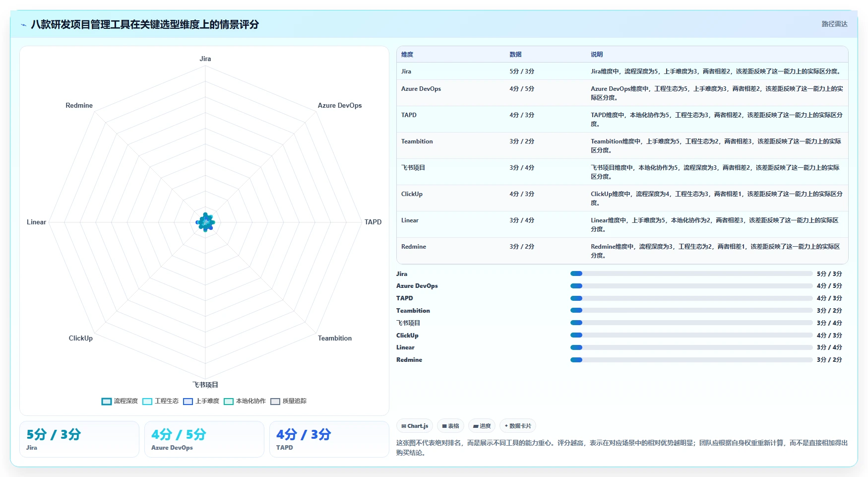Select the 表格 chip
Screen dimensions: 868x477
(450, 426)
